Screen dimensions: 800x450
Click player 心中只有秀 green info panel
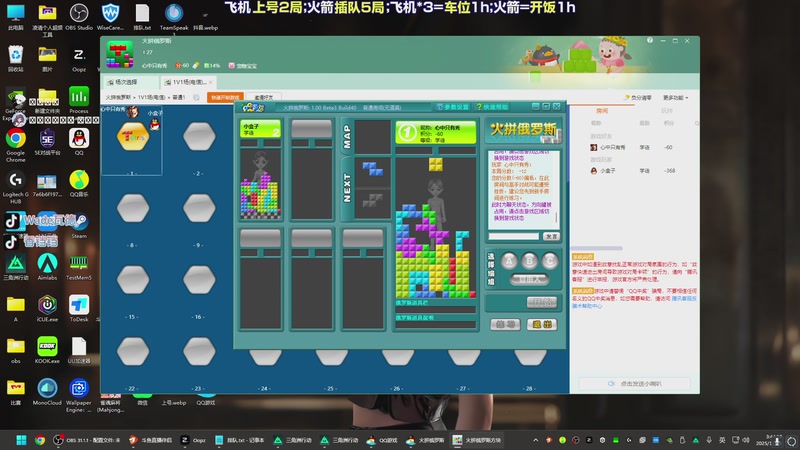(x=436, y=133)
